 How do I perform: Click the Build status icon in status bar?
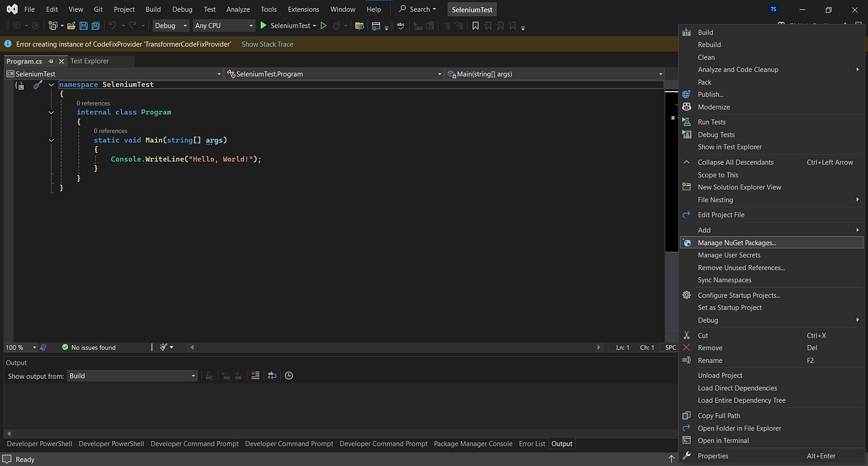point(7,459)
